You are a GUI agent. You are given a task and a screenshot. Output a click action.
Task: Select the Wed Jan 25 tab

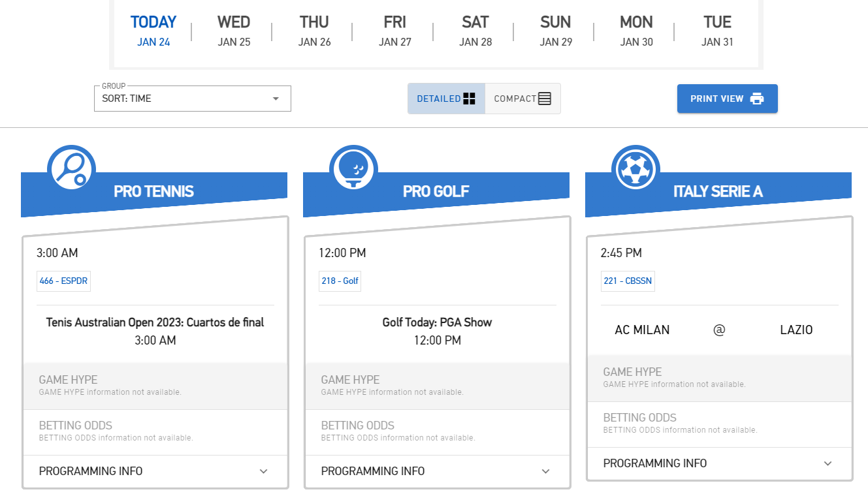point(234,31)
